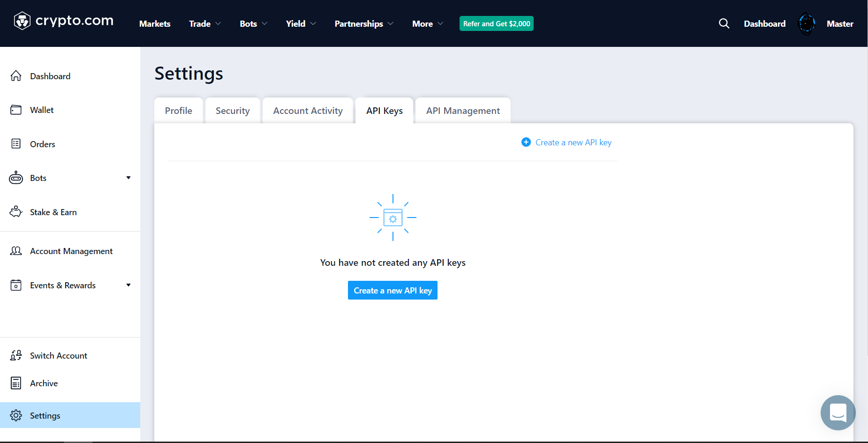
Task: Click the Master account name
Action: pyautogui.click(x=840, y=23)
